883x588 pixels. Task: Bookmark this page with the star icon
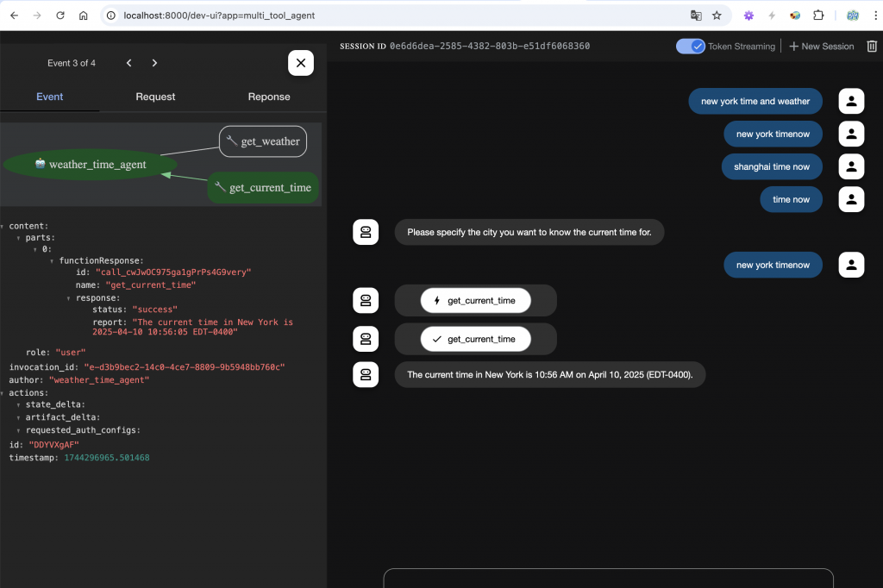click(717, 16)
